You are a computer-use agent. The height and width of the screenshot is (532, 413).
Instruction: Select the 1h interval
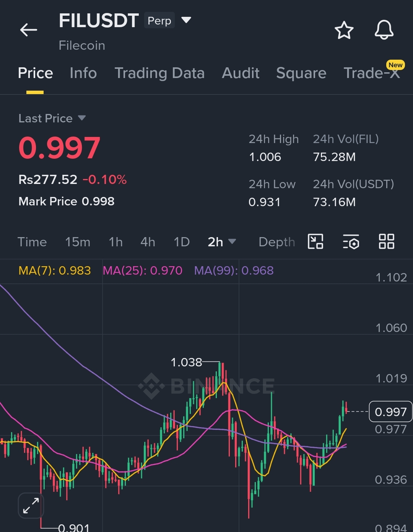coord(115,242)
